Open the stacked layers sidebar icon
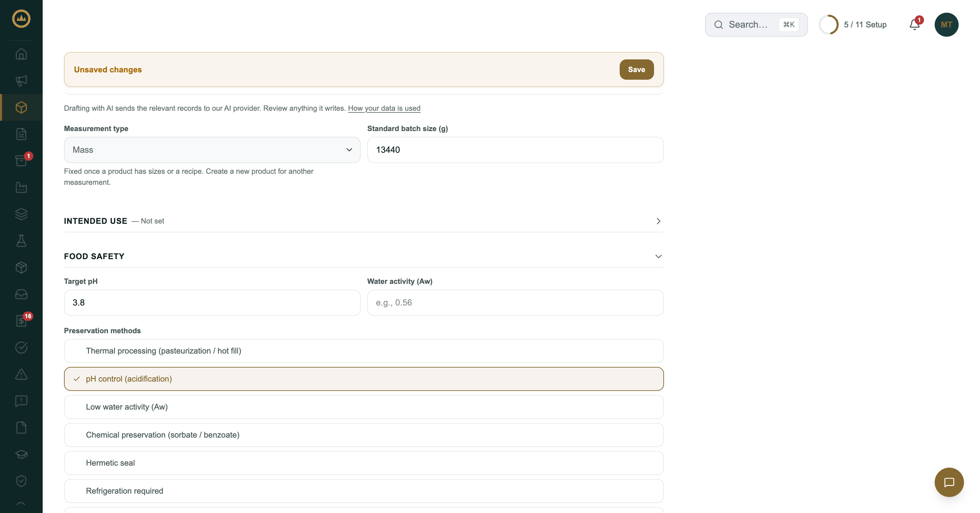Image resolution: width=980 pixels, height=513 pixels. click(21, 214)
